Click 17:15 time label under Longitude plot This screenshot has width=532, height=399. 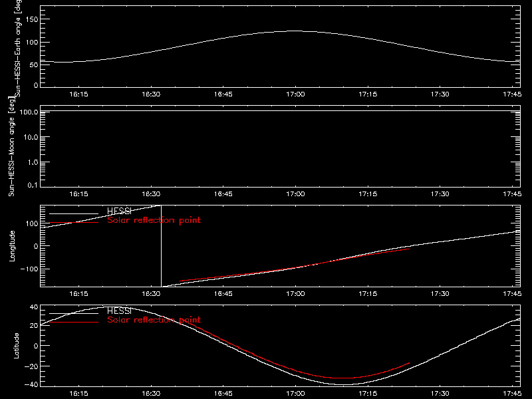368,293
